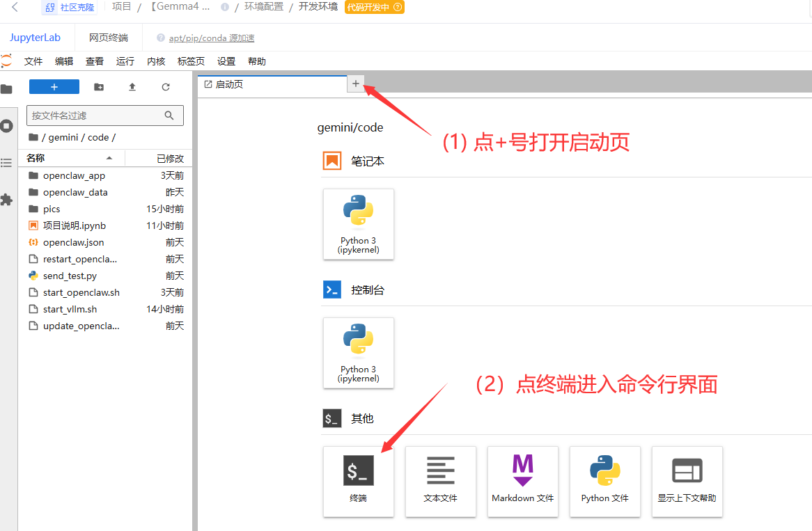Open the 设置 menu
Viewport: 812px width, 531px height.
tap(226, 61)
